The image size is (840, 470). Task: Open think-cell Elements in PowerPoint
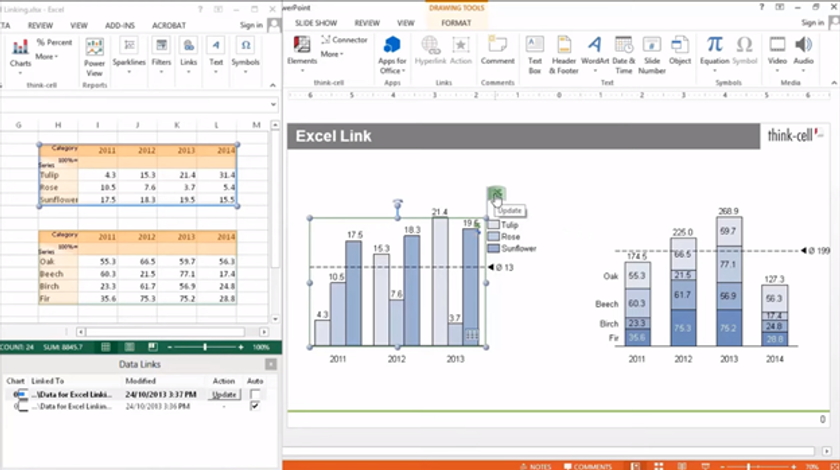(302, 55)
